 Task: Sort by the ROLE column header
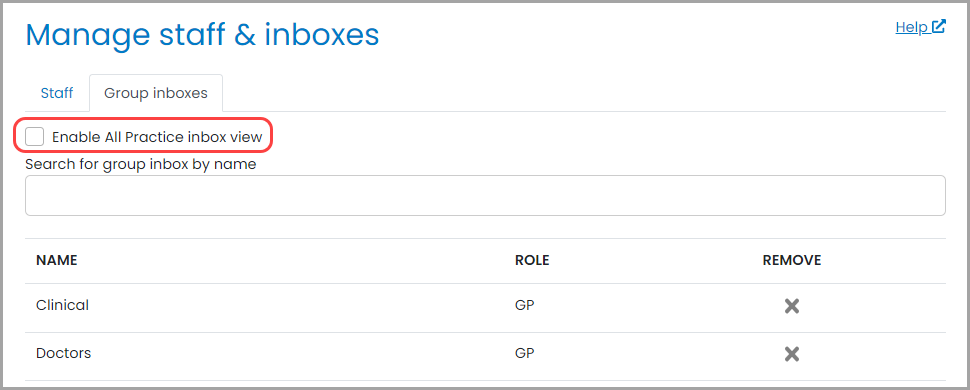click(532, 261)
